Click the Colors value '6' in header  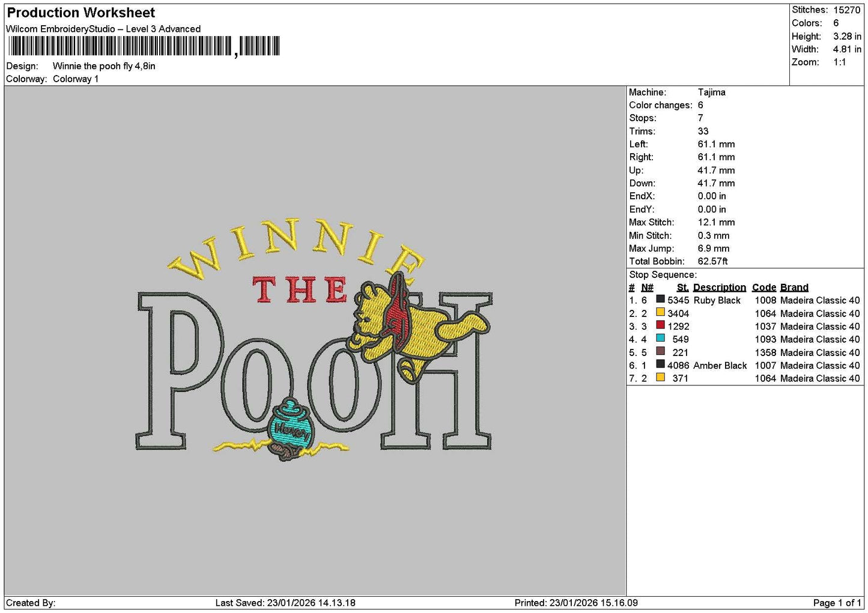tap(836, 23)
